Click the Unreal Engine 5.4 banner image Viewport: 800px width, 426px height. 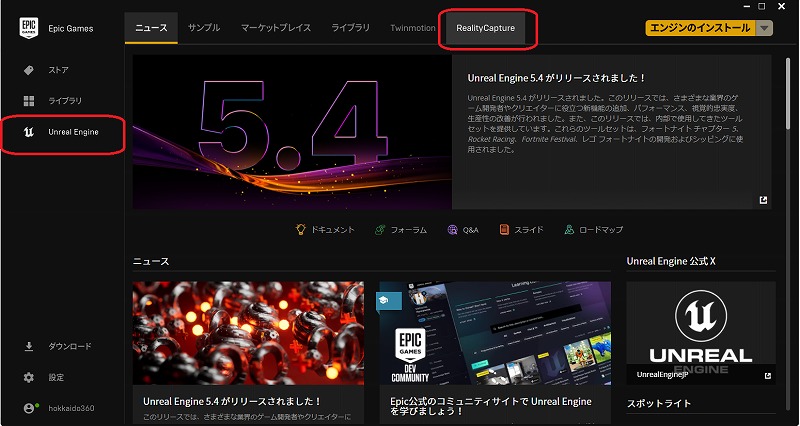pyautogui.click(x=292, y=132)
